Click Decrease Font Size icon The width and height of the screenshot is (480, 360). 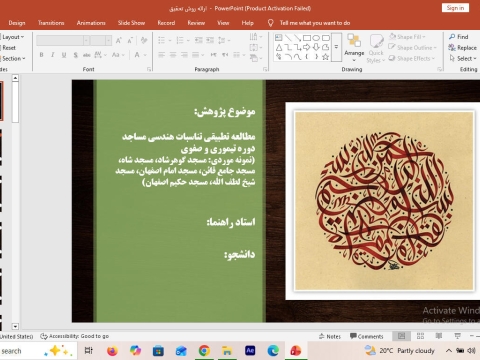(130, 41)
